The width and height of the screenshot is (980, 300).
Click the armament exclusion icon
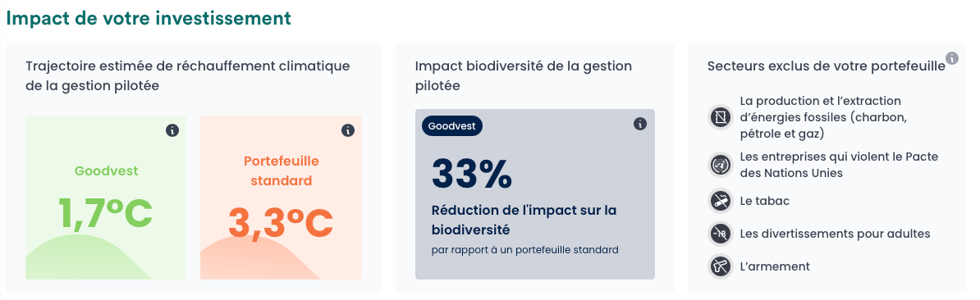click(x=721, y=266)
